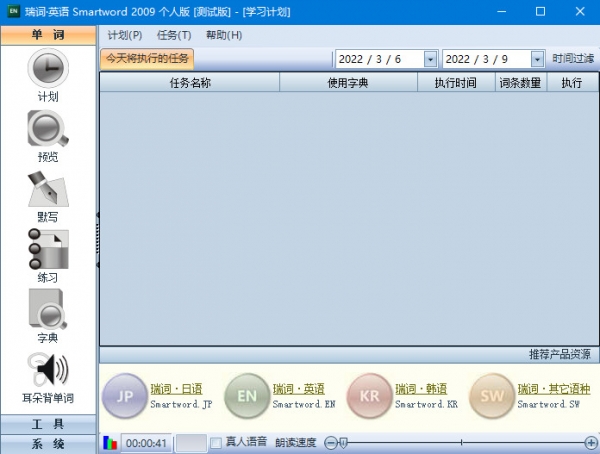Open the 瑞词·日语 link
Image resolution: width=600 pixels, height=454 pixels.
176,389
